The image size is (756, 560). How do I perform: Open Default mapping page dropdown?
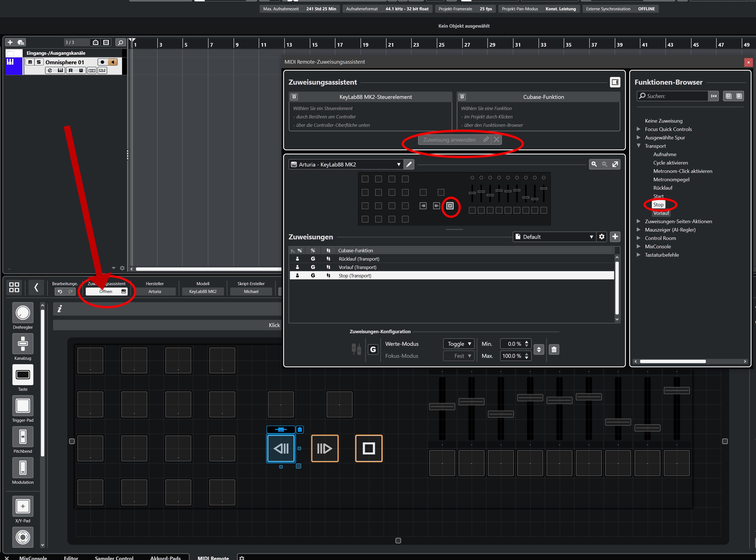(x=554, y=237)
